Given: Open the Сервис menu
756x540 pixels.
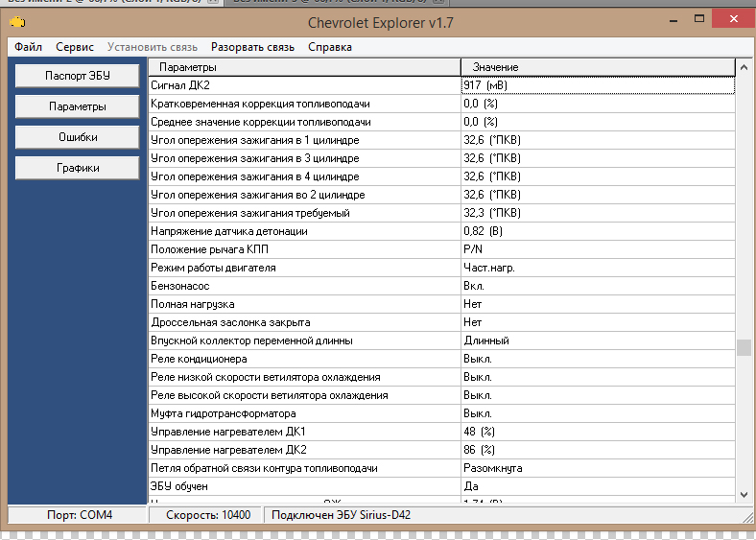Looking at the screenshot, I should 75,47.
